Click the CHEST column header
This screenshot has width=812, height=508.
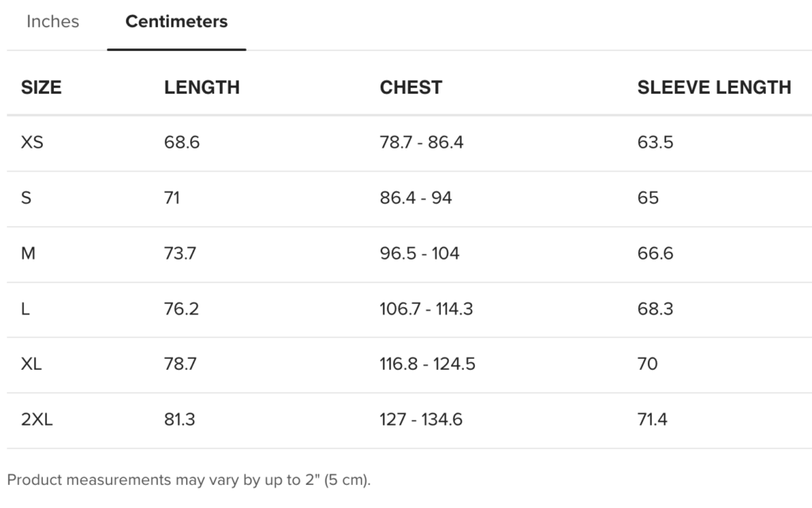coord(411,88)
